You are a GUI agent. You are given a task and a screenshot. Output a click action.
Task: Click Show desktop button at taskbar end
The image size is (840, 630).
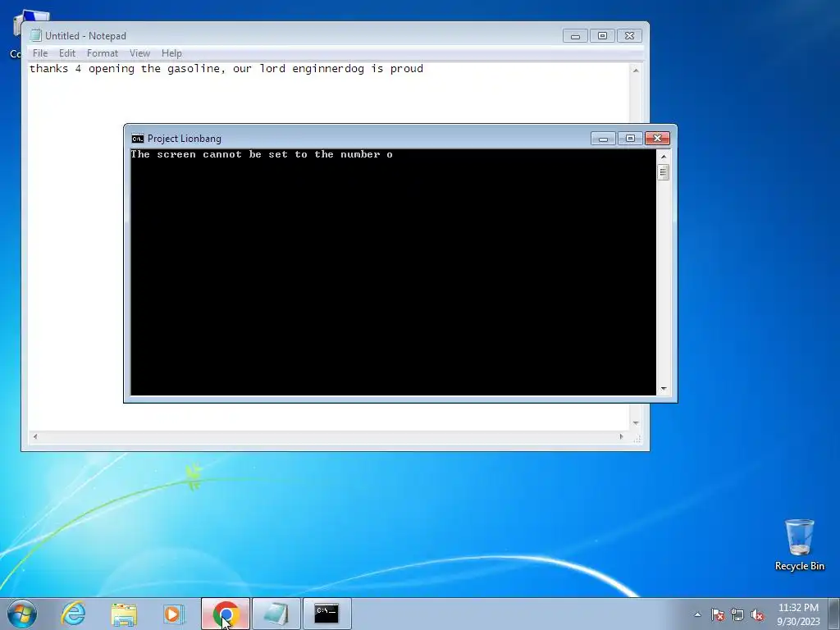[834, 614]
